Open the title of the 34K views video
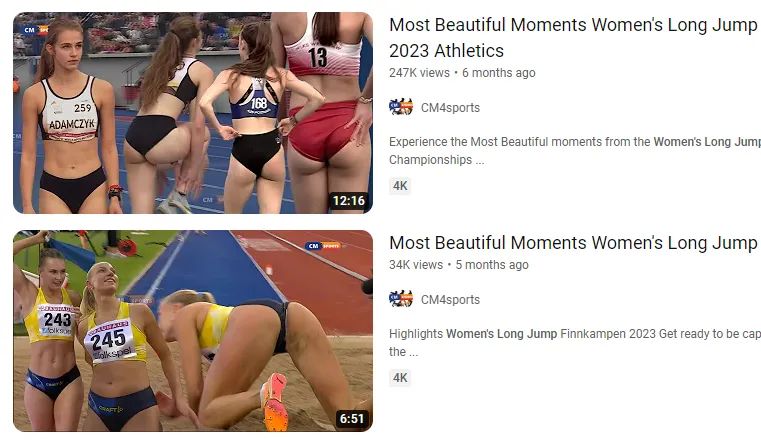 575,243
